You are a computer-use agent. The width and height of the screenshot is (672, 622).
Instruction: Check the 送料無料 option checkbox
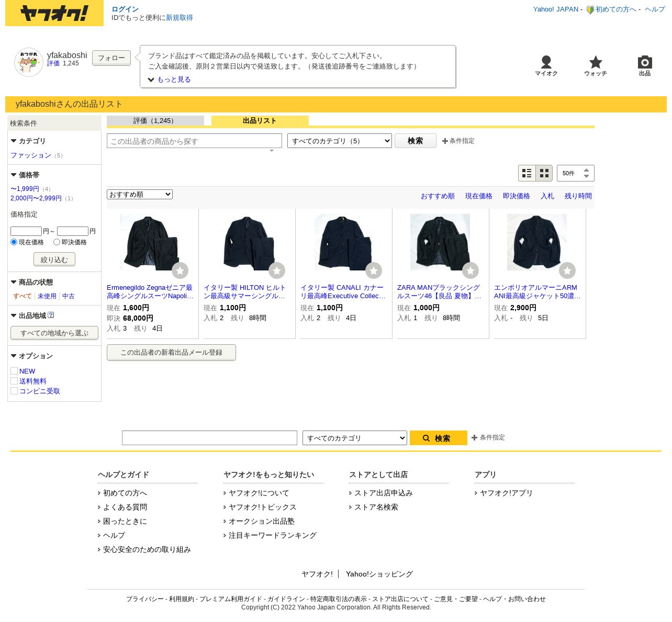[14, 381]
